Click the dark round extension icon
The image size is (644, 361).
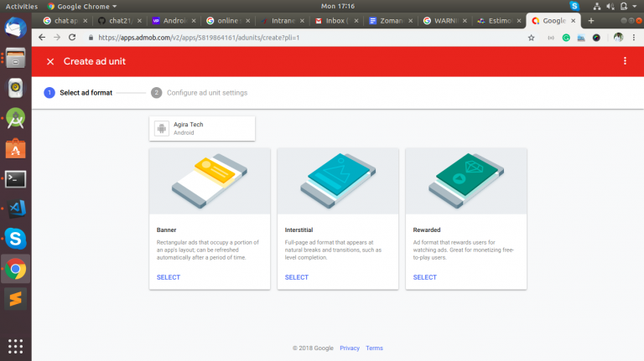[x=596, y=38]
